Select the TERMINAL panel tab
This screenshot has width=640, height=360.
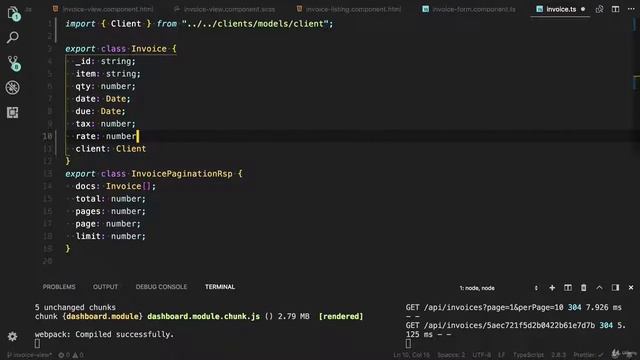click(x=220, y=287)
